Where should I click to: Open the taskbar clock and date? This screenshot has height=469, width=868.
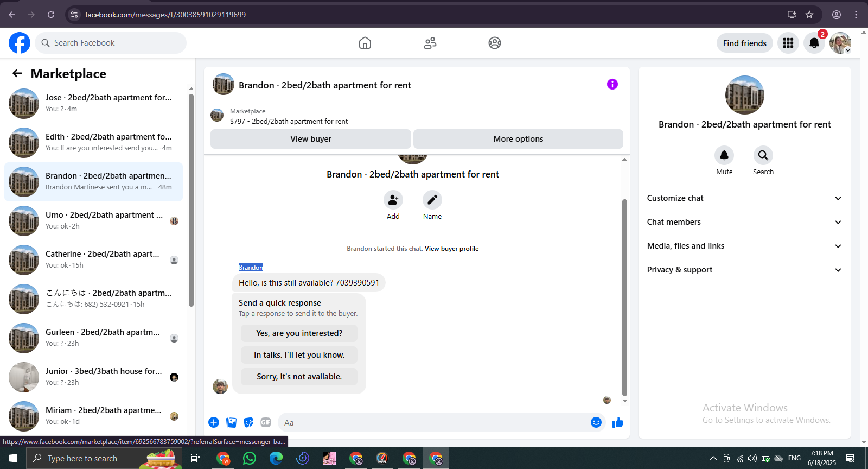[821, 458]
